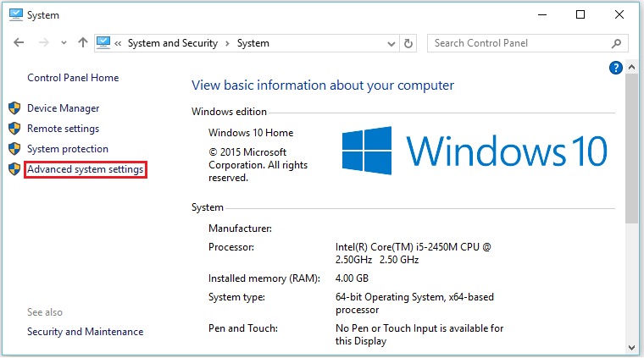
Task: Click the Windows edition section heading
Action: pos(229,112)
